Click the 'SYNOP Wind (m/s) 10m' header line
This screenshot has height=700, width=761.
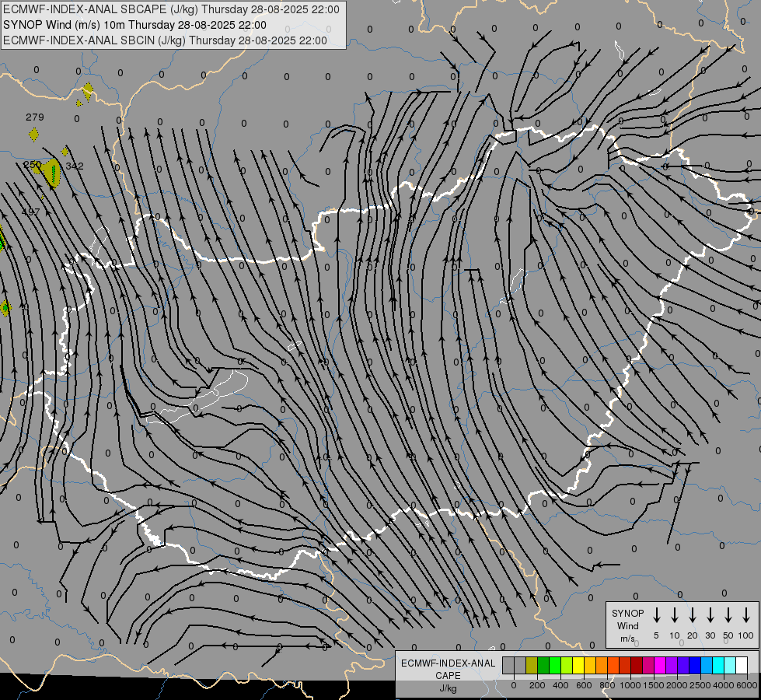click(x=134, y=25)
